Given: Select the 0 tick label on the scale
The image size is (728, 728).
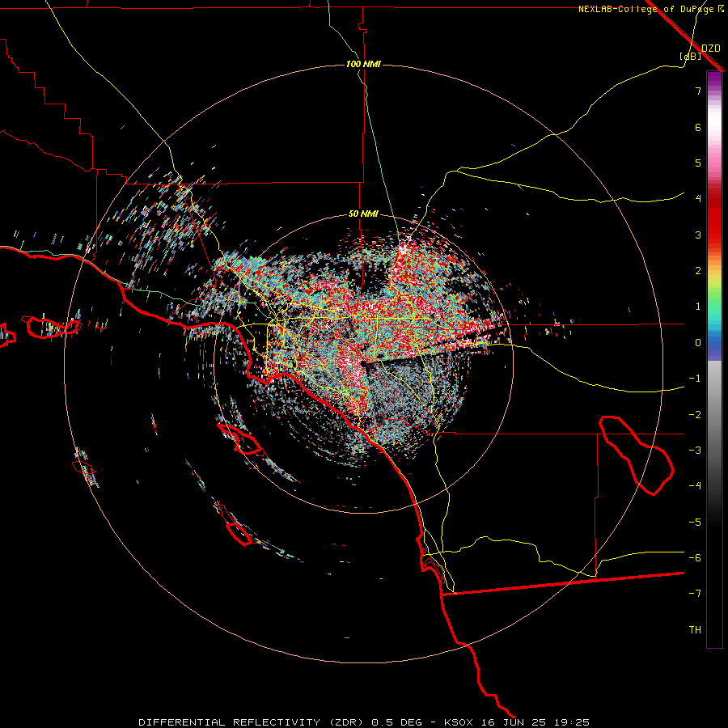Looking at the screenshot, I should pos(698,343).
